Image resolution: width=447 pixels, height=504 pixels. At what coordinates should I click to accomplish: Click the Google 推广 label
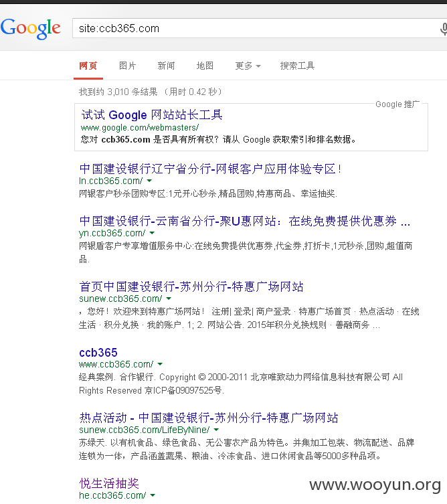point(398,104)
